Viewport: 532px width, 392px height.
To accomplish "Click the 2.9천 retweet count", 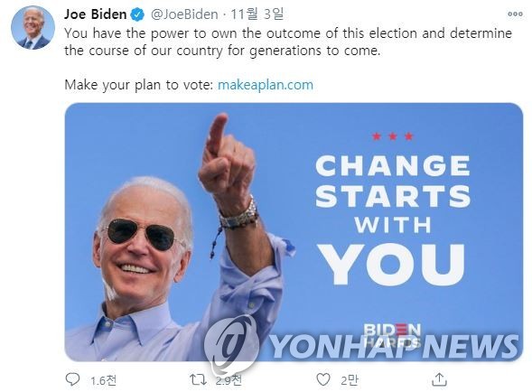I will [x=229, y=380].
